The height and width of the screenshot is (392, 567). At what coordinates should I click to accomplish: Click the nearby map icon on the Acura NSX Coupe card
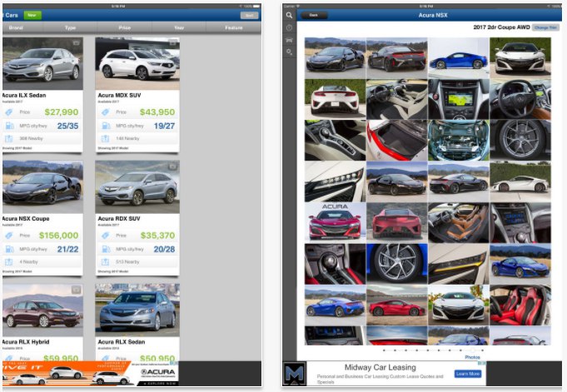click(9, 262)
